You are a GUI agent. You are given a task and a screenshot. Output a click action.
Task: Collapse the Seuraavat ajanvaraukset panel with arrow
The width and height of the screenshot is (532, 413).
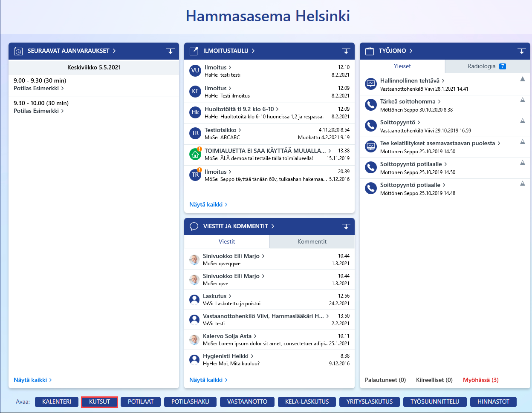point(170,51)
